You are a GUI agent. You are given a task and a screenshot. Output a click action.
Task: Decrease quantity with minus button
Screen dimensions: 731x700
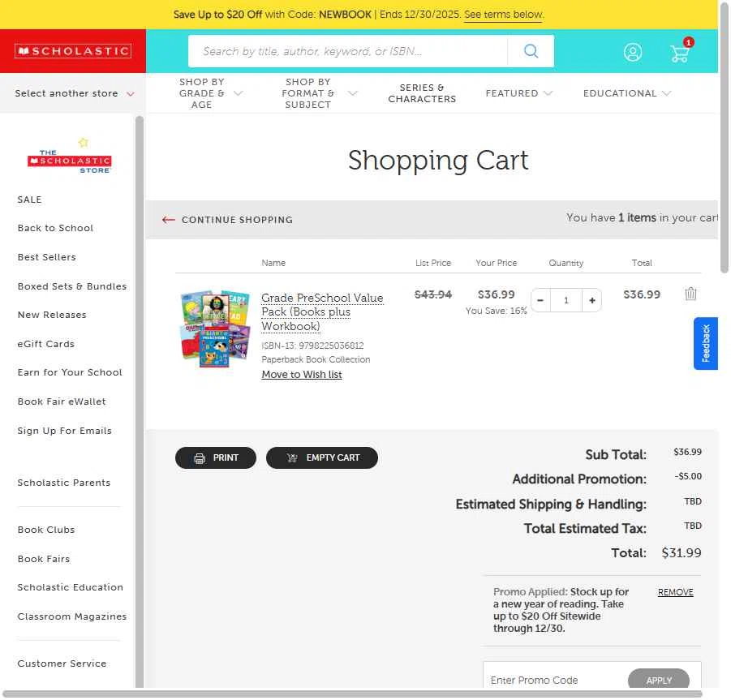540,300
